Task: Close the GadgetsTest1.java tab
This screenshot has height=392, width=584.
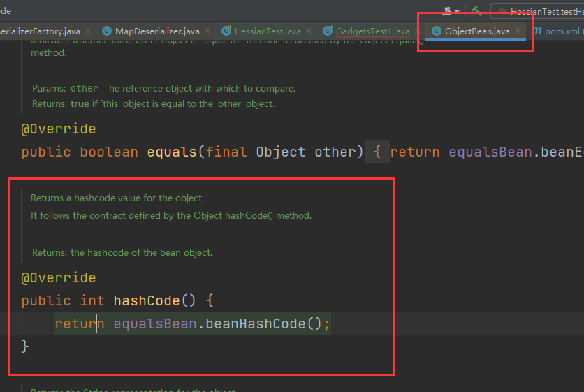Action: [x=417, y=31]
